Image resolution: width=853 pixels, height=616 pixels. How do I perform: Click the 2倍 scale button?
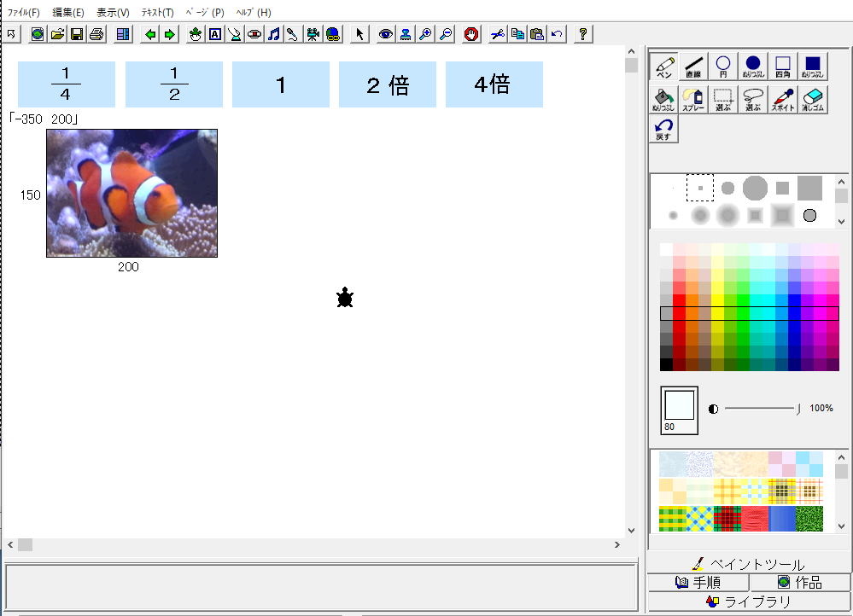387,84
